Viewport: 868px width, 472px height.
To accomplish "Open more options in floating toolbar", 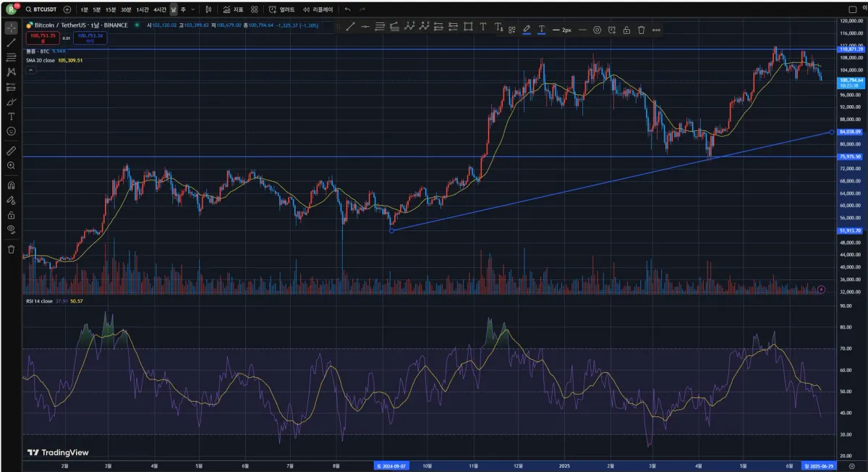I will [656, 30].
